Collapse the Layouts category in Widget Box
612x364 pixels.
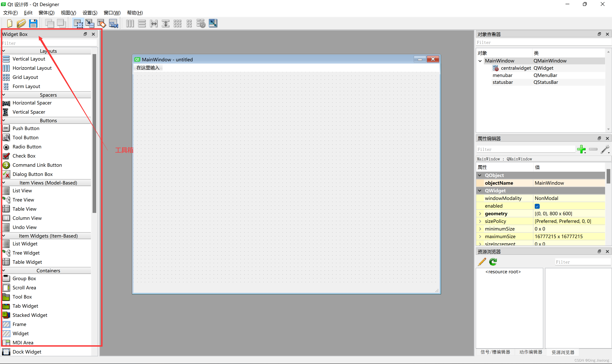pos(4,51)
